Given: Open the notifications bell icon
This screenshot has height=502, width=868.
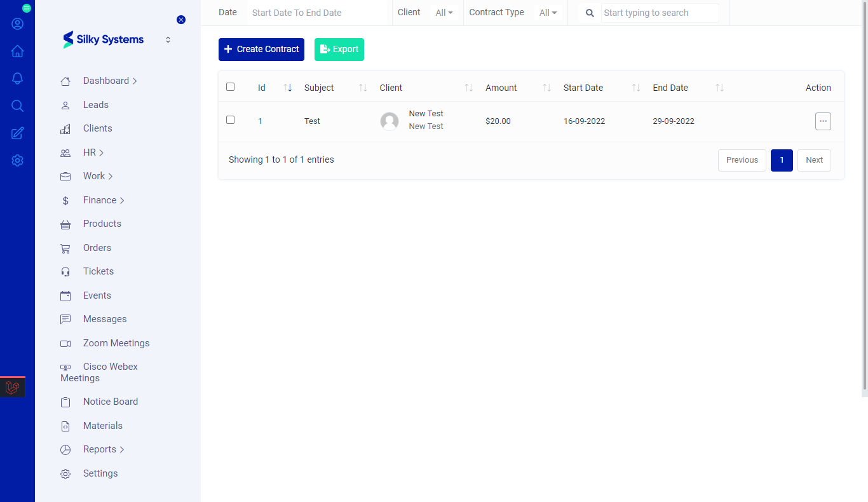Looking at the screenshot, I should [17, 79].
